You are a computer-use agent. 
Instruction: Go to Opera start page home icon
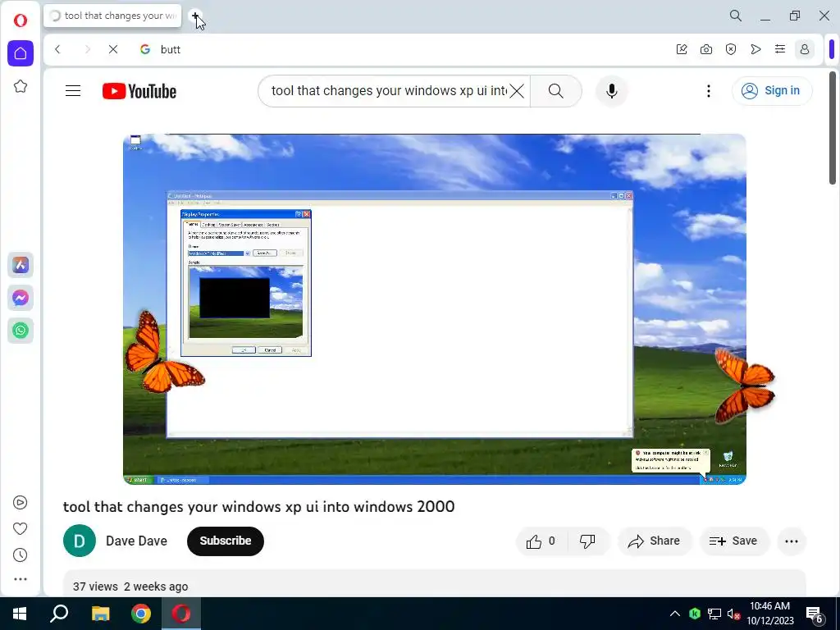coord(21,53)
